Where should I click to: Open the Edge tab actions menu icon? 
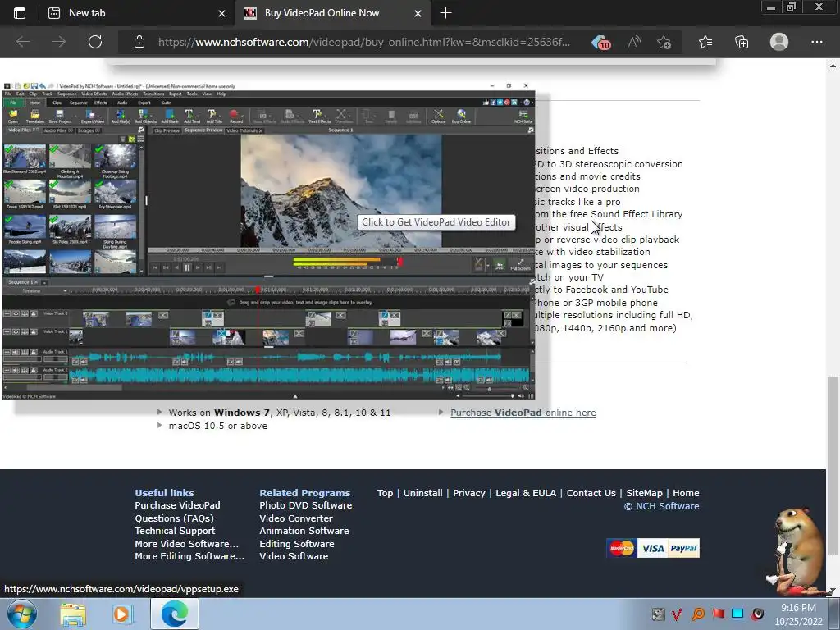[20, 13]
